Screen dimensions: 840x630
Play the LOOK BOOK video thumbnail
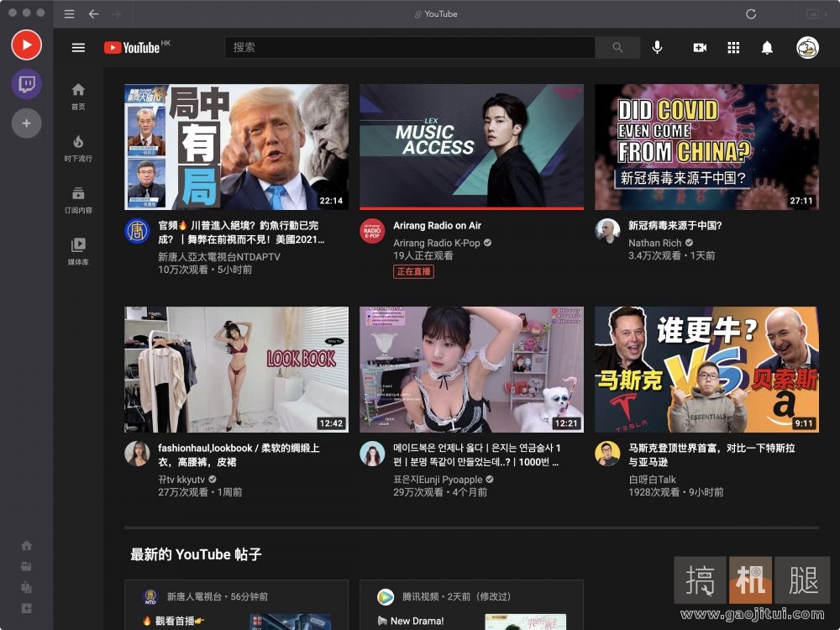[236, 370]
